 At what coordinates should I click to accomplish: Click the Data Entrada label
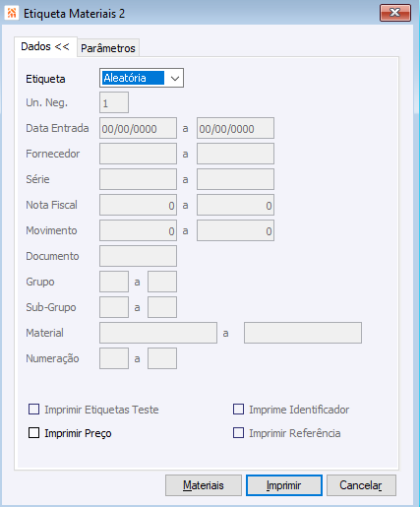pos(57,128)
